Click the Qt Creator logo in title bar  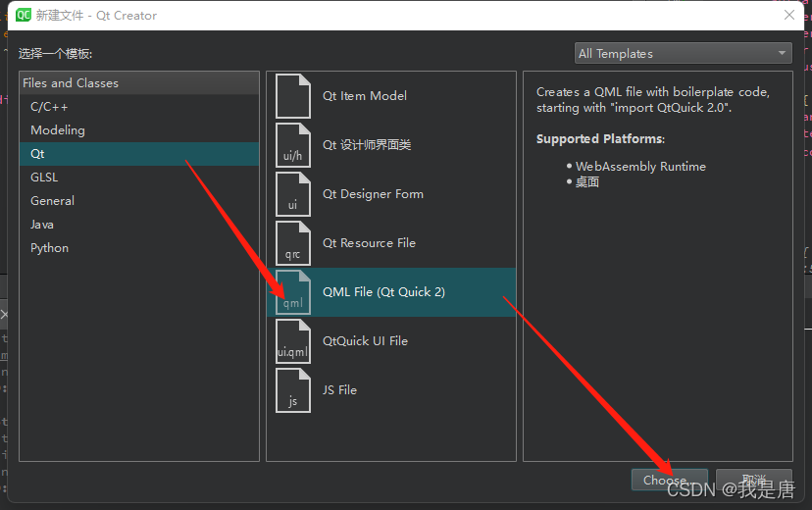tap(24, 15)
